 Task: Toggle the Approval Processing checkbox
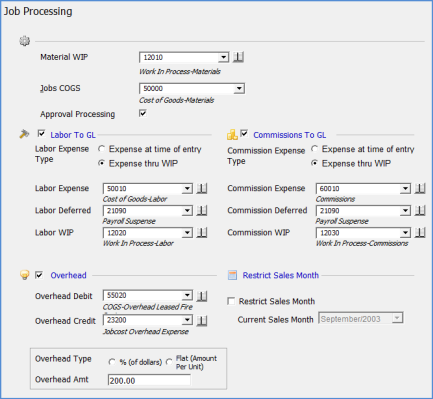(143, 113)
